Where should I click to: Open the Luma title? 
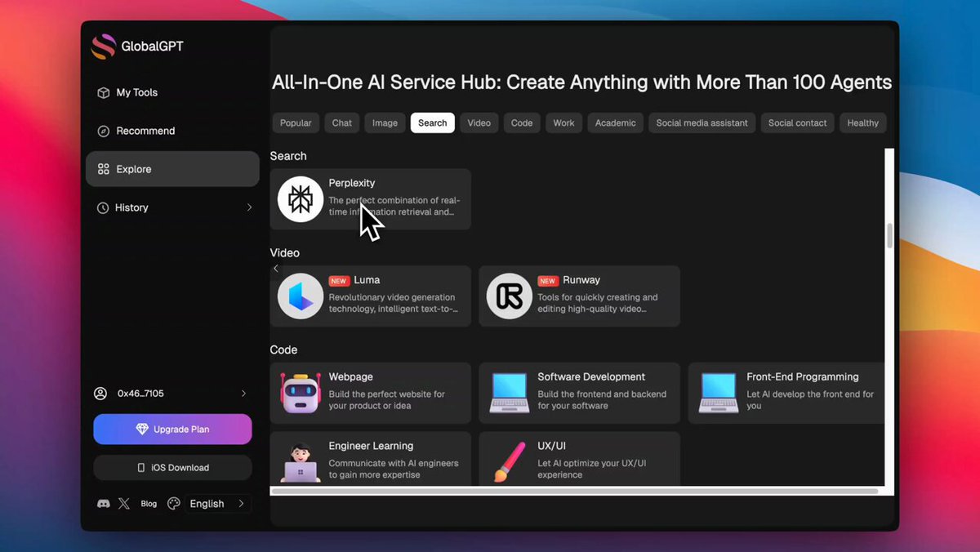[367, 280]
